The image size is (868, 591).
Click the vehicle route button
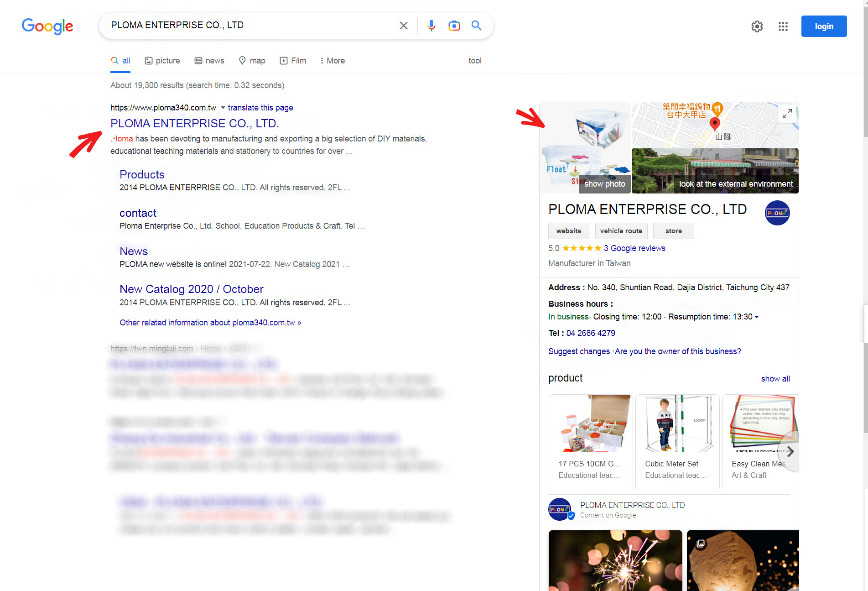pos(621,231)
